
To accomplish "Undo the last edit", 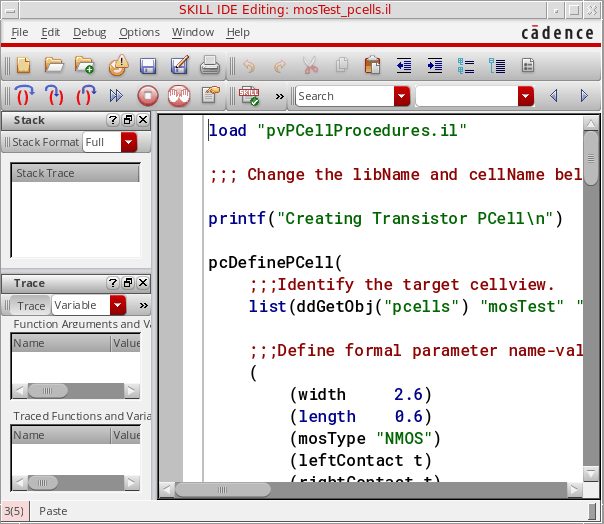I will coord(249,66).
